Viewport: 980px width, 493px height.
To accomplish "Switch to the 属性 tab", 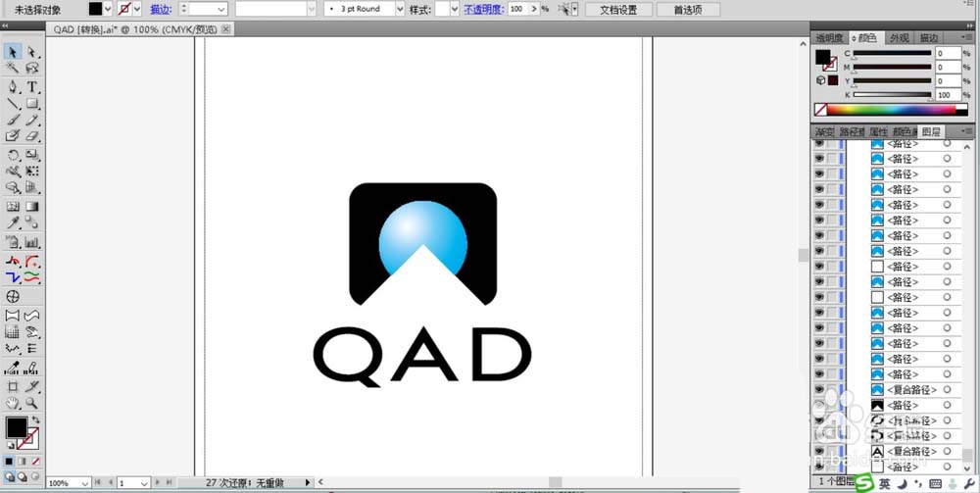I will click(878, 132).
